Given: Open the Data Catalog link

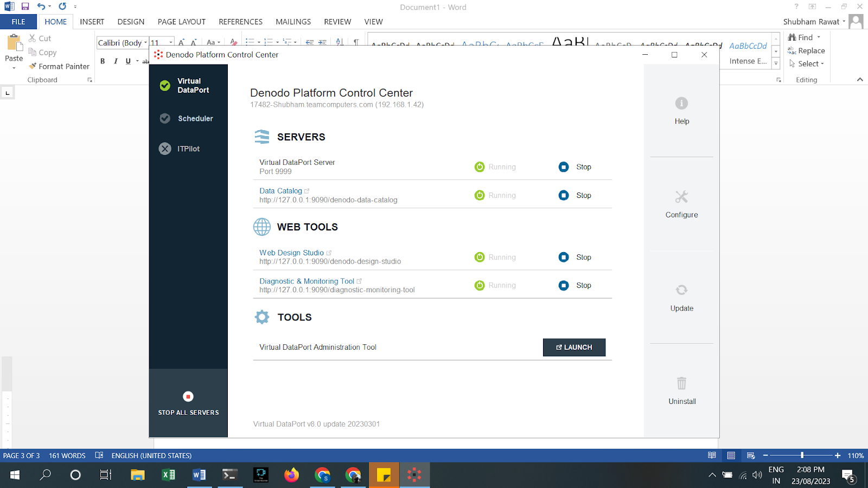Looking at the screenshot, I should (x=280, y=191).
